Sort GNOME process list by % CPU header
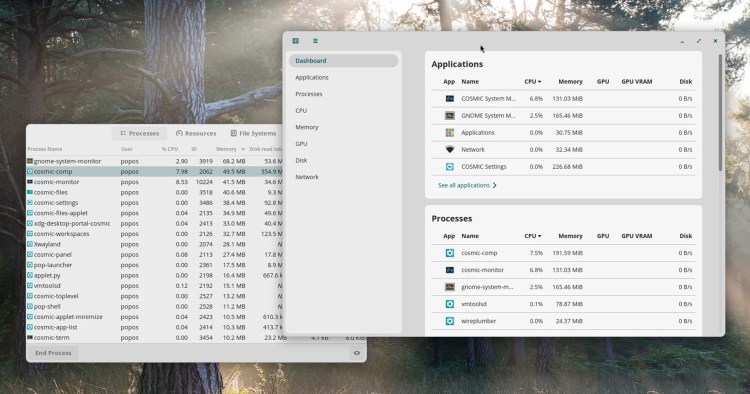 point(170,149)
